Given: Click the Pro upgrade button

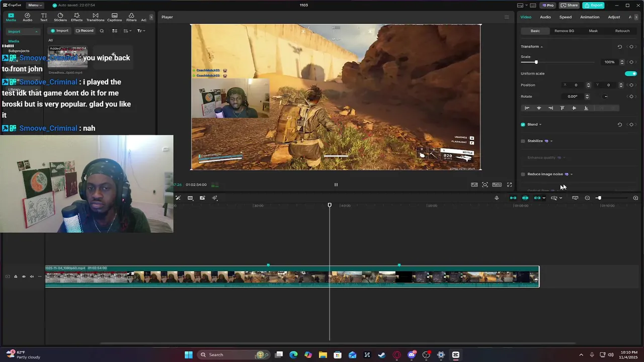Looking at the screenshot, I should [x=547, y=5].
